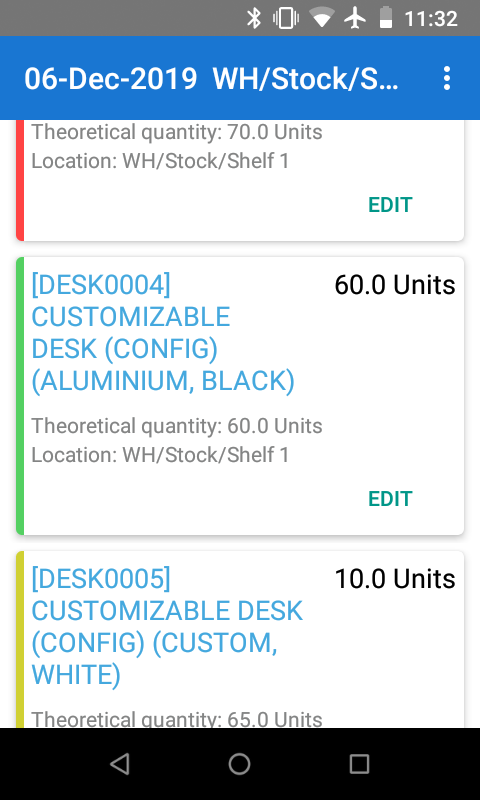Tap the 11:32 clock in status bar

click(431, 19)
